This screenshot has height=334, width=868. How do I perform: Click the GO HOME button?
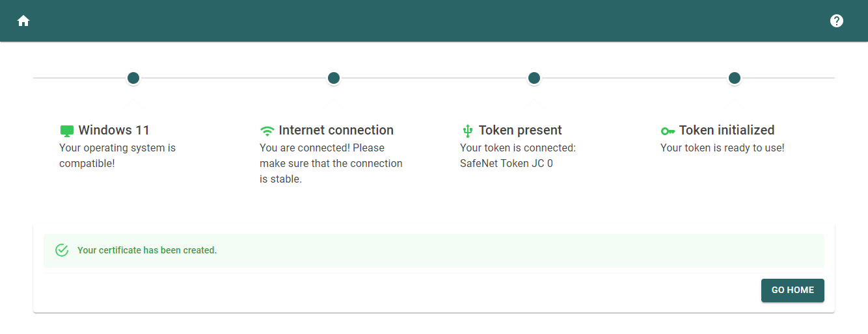[793, 290]
